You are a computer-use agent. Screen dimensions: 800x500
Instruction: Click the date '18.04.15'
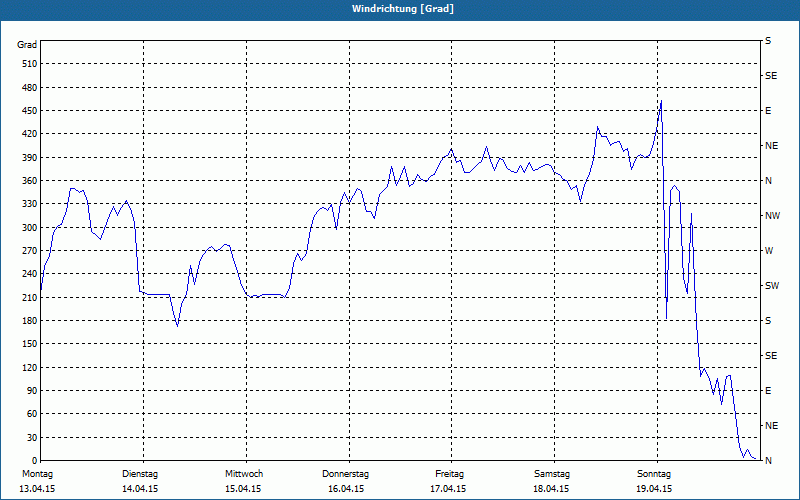tap(551, 489)
